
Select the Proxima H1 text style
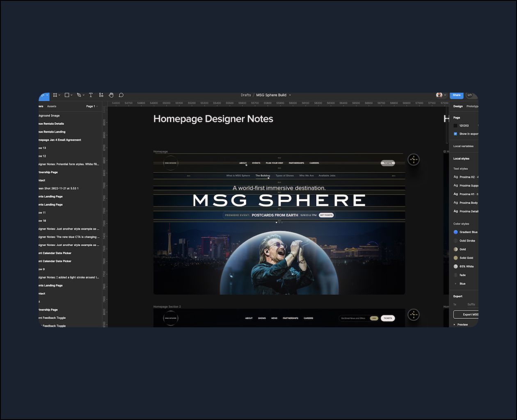pos(466,194)
